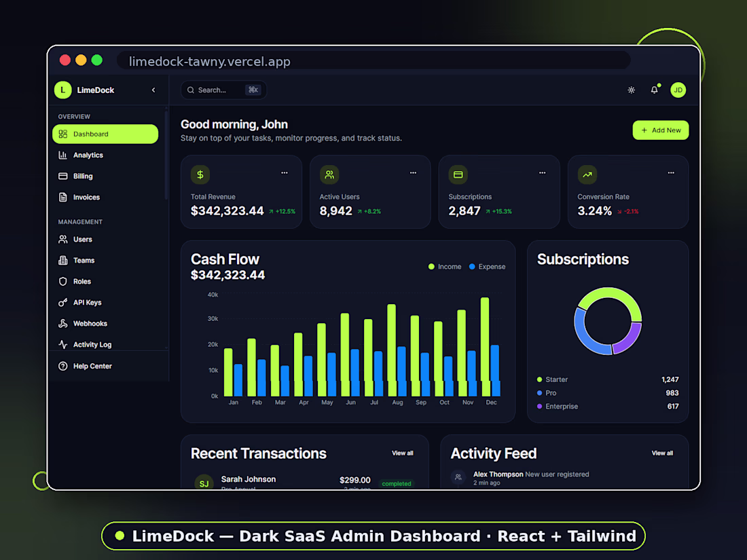
Task: Click the August income bar
Action: [392, 350]
